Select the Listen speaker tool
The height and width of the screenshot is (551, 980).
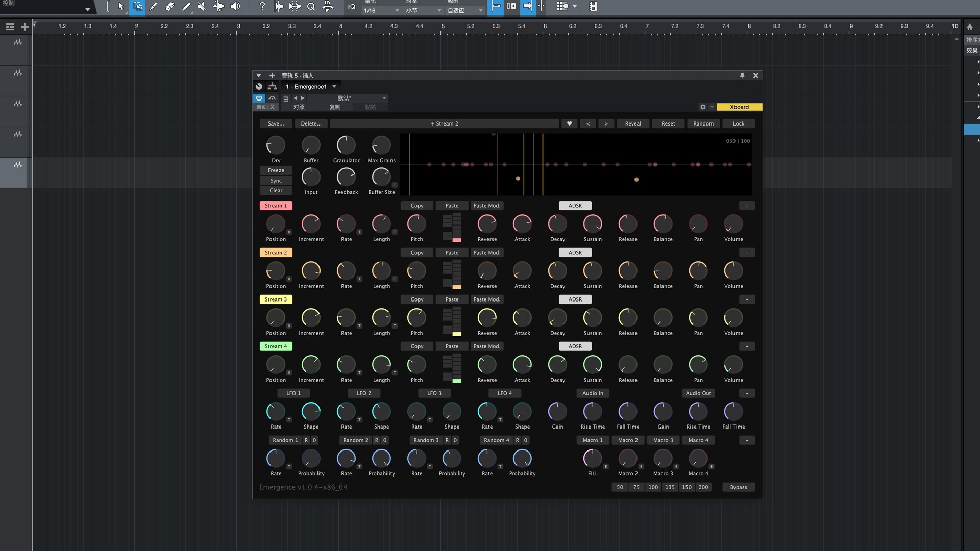click(x=235, y=6)
